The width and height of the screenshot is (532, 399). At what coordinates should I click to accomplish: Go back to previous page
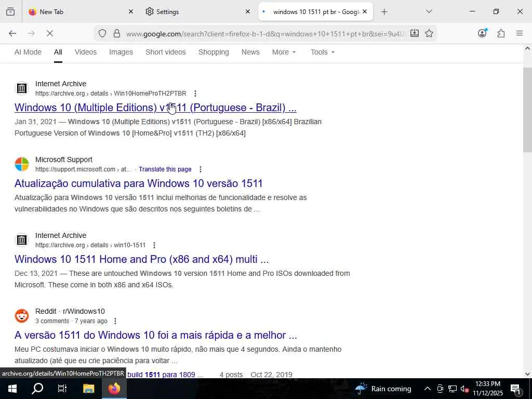tap(12, 33)
